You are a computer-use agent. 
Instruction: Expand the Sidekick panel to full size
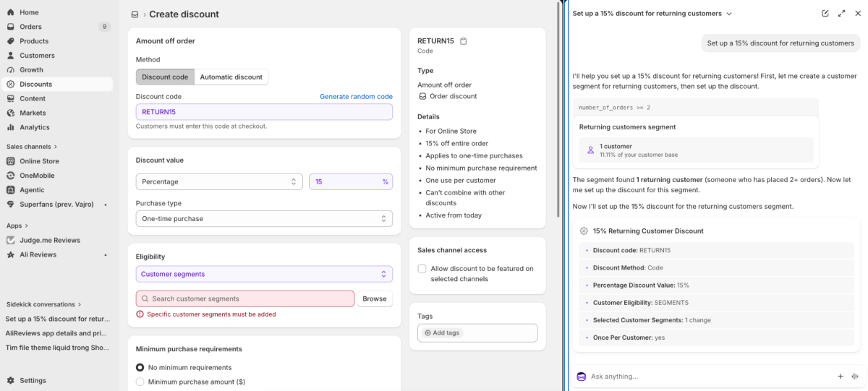tap(841, 14)
